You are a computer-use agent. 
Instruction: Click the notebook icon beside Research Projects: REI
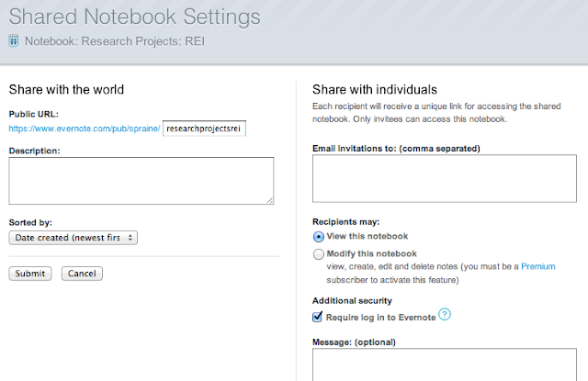(x=14, y=40)
